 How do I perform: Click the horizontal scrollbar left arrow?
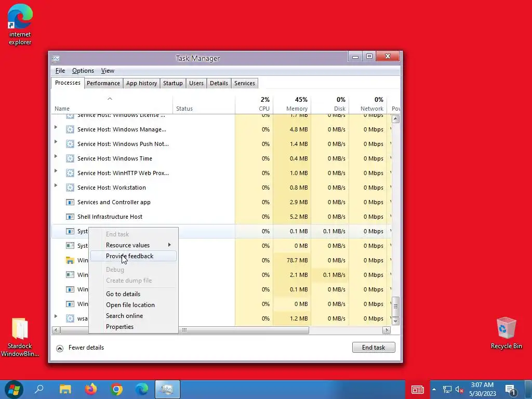56,330
